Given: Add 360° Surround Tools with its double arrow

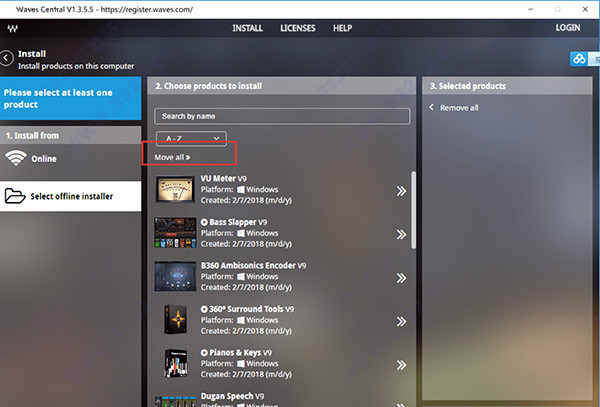Looking at the screenshot, I should coord(401,322).
